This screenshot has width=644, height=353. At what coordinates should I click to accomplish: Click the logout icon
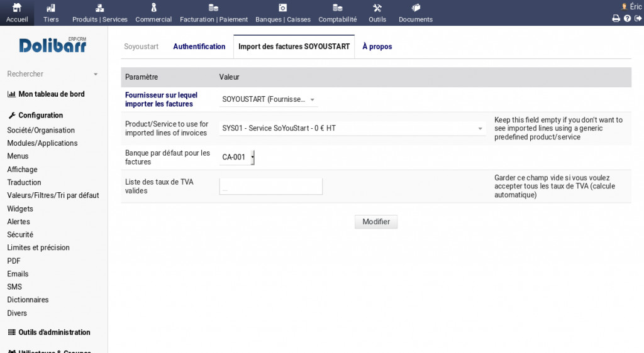[638, 18]
